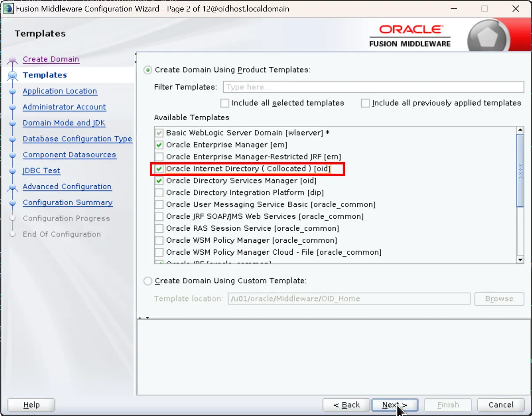Click the message pane splitter arrows
This screenshot has height=416, width=532.
144,318
